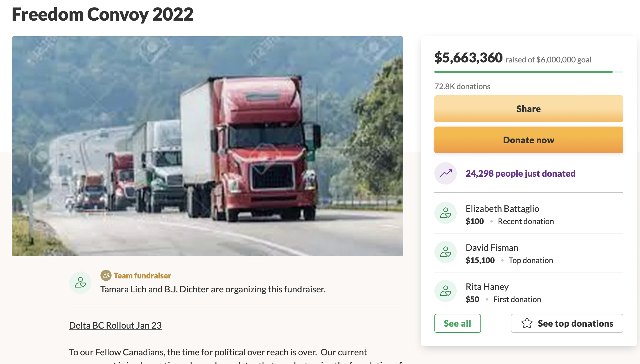The height and width of the screenshot is (364, 640).
Task: Click the Team fundraiser group badge icon
Action: click(106, 275)
